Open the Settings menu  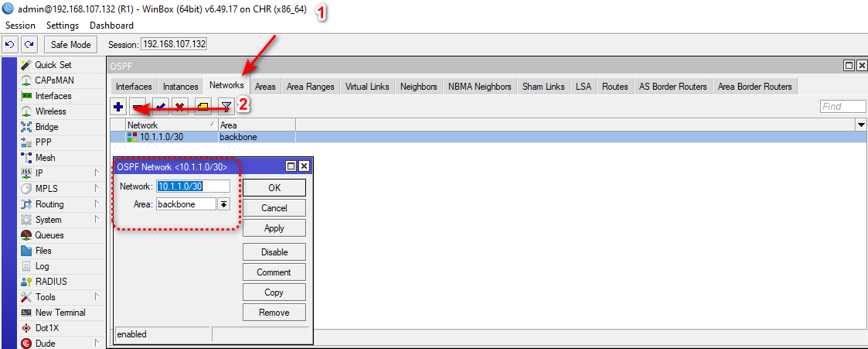[x=63, y=26]
